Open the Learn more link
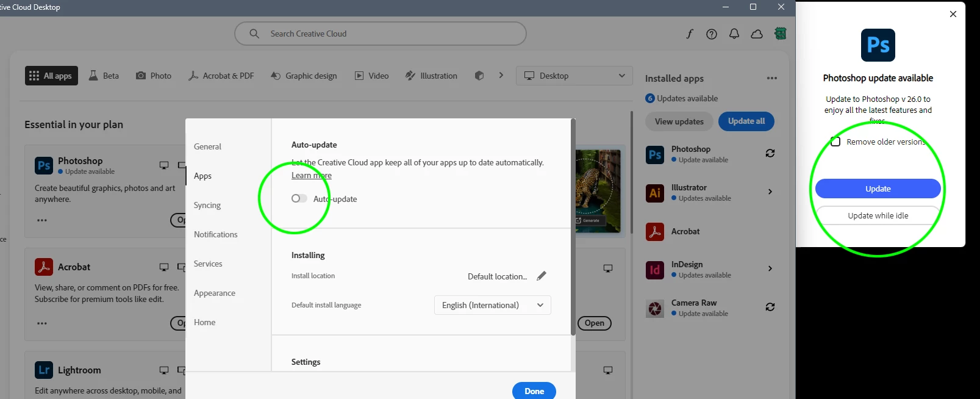The height and width of the screenshot is (399, 980). pos(312,175)
